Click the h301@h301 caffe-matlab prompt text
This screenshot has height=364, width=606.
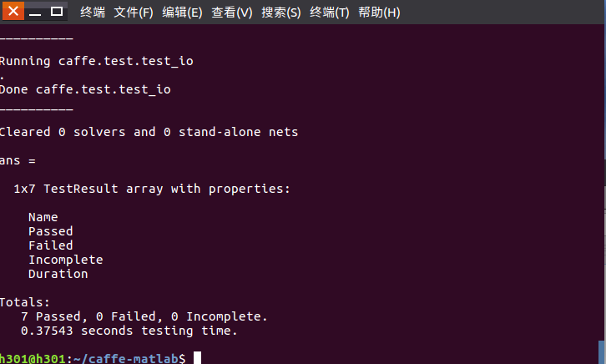(x=93, y=358)
